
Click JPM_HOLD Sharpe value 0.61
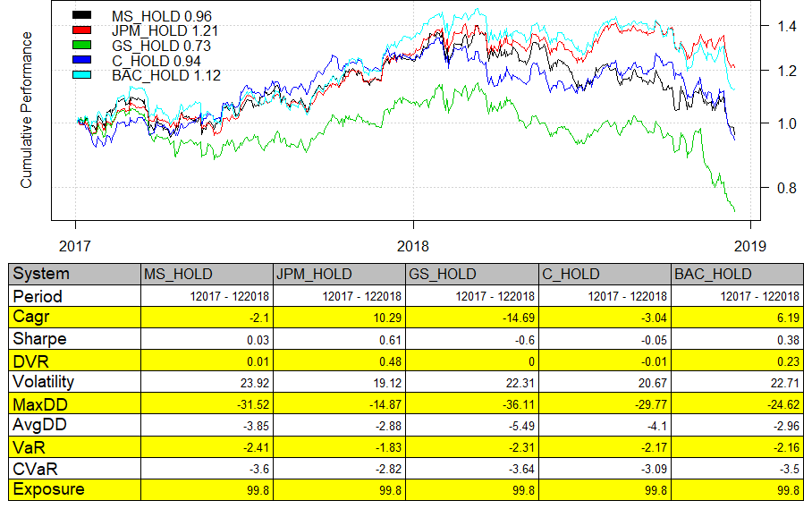tap(391, 340)
